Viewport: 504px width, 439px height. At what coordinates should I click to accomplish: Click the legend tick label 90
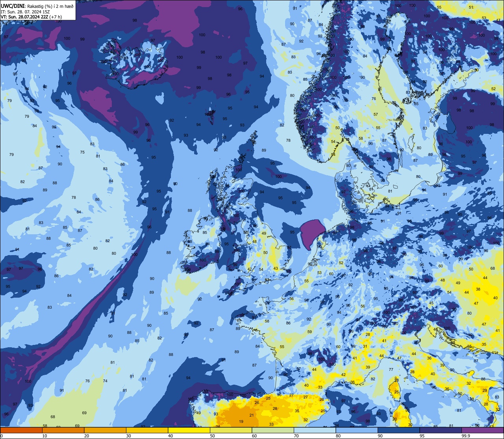380,436
